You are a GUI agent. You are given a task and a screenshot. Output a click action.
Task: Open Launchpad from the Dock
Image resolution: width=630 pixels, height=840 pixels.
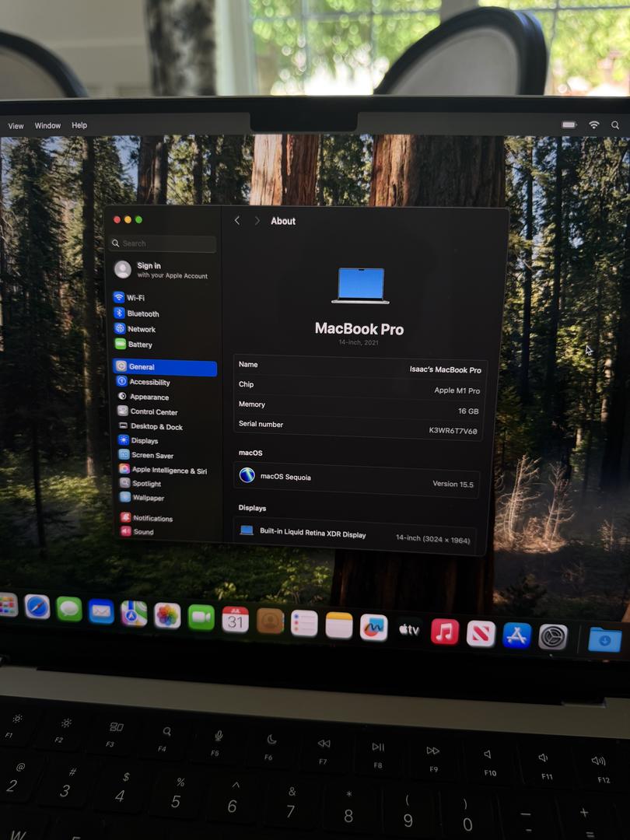[8, 605]
